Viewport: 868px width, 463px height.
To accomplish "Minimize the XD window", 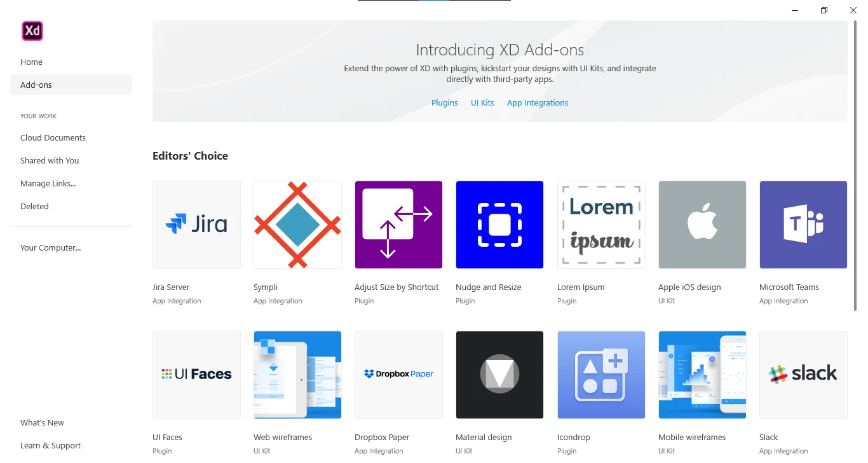I will [x=795, y=10].
